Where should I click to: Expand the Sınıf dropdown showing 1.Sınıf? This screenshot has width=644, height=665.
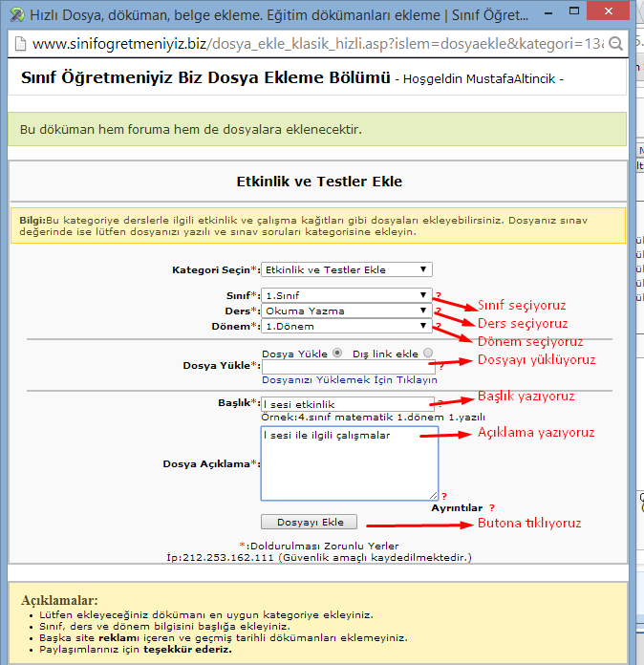pos(347,295)
